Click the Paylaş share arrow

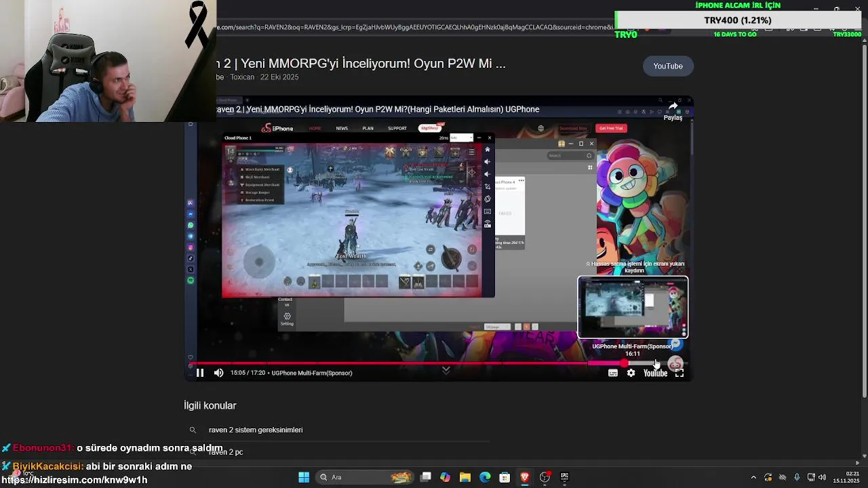[x=673, y=111]
